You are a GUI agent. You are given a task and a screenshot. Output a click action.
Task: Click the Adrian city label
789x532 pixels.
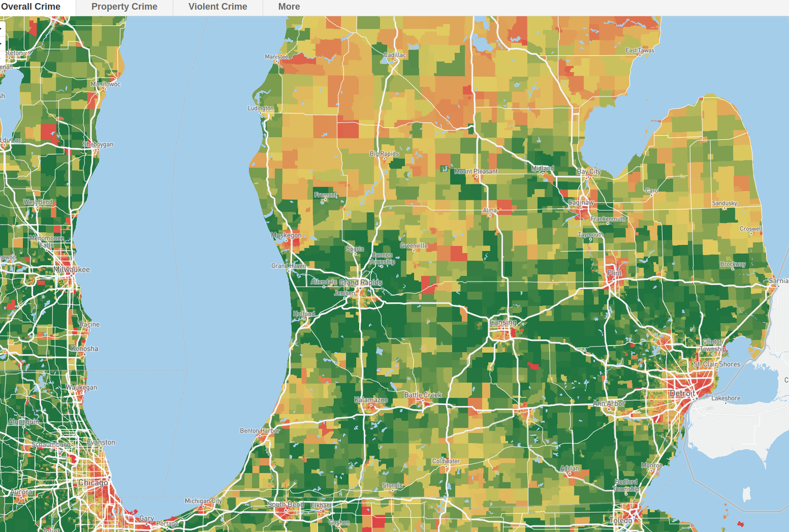[570, 468]
